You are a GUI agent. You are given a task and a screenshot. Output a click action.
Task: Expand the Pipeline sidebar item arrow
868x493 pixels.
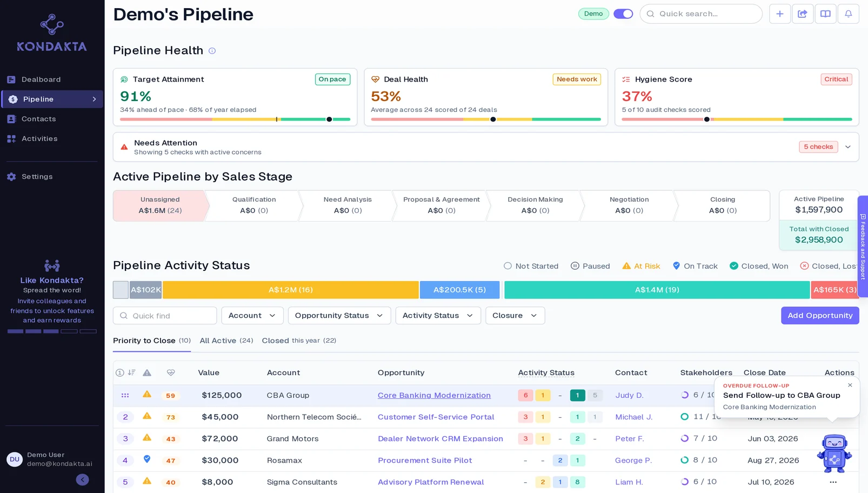tap(94, 99)
